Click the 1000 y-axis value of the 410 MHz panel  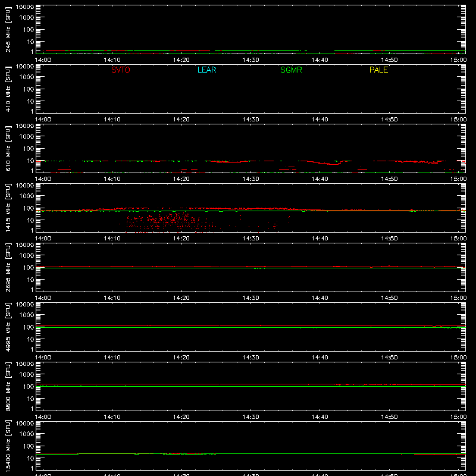coord(27,77)
